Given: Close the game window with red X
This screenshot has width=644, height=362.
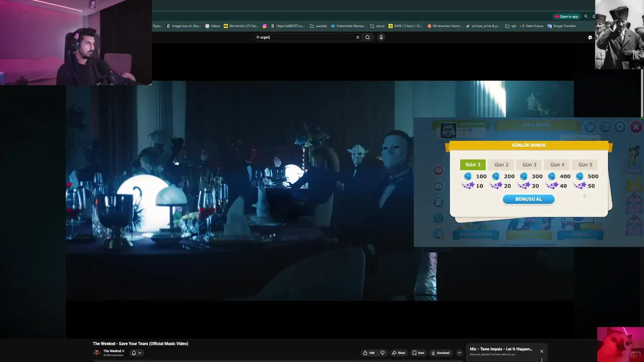Looking at the screenshot, I should [x=636, y=127].
